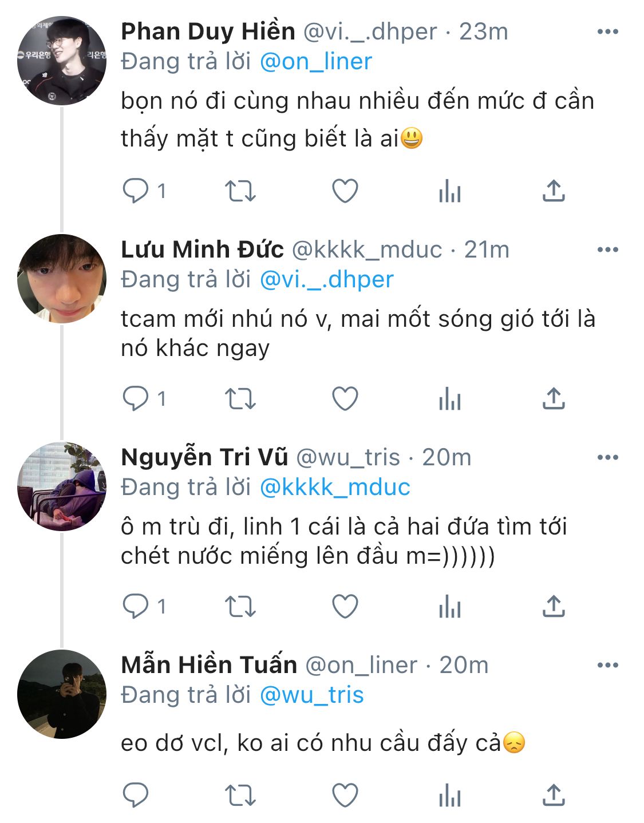Open the @kkkk_mduc mention link
This screenshot has width=644, height=823.
tap(335, 488)
